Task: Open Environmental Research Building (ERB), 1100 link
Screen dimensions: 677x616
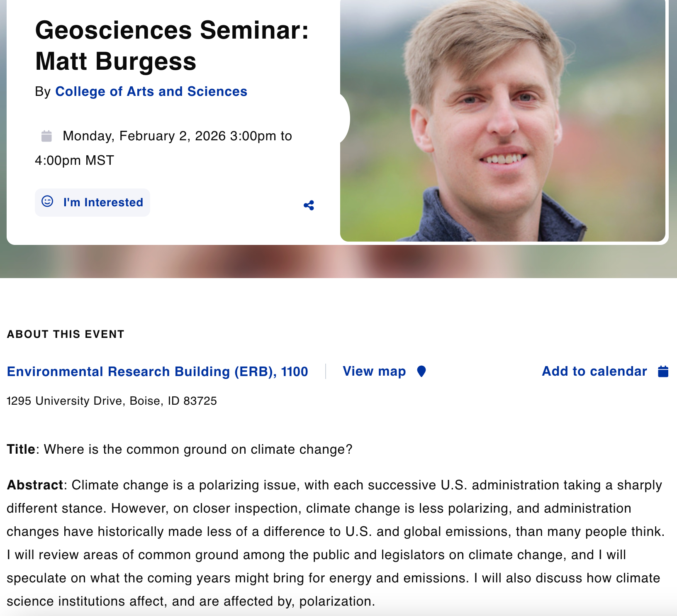Action: click(157, 372)
